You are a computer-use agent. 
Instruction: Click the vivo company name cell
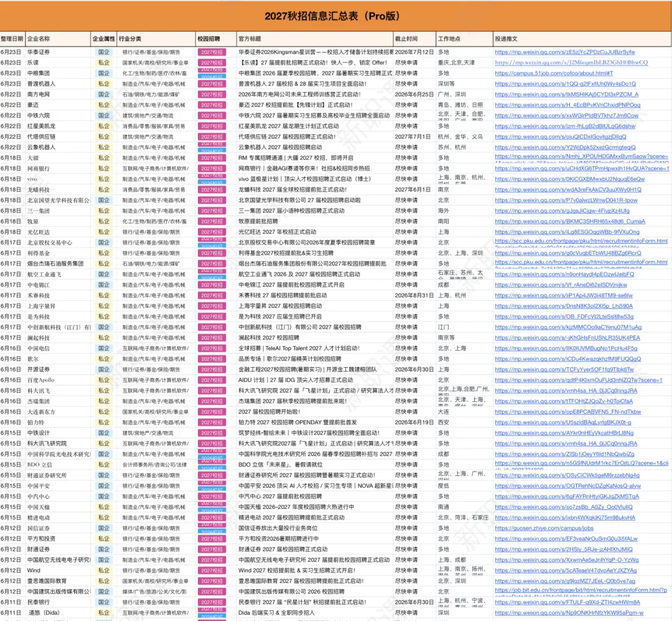pos(32,179)
